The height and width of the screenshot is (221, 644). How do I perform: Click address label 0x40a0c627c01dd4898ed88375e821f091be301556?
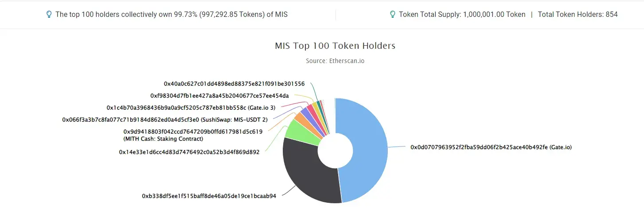[234, 83]
